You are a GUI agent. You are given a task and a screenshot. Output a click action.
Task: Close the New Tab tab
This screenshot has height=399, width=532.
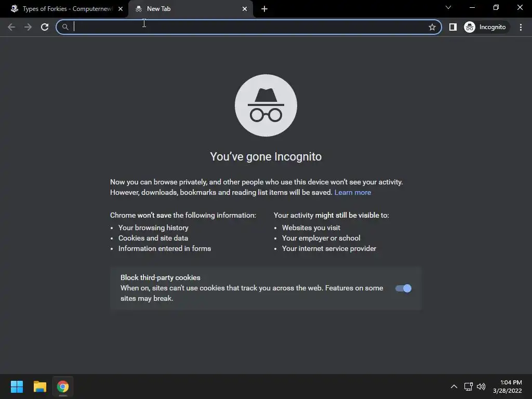pyautogui.click(x=245, y=9)
